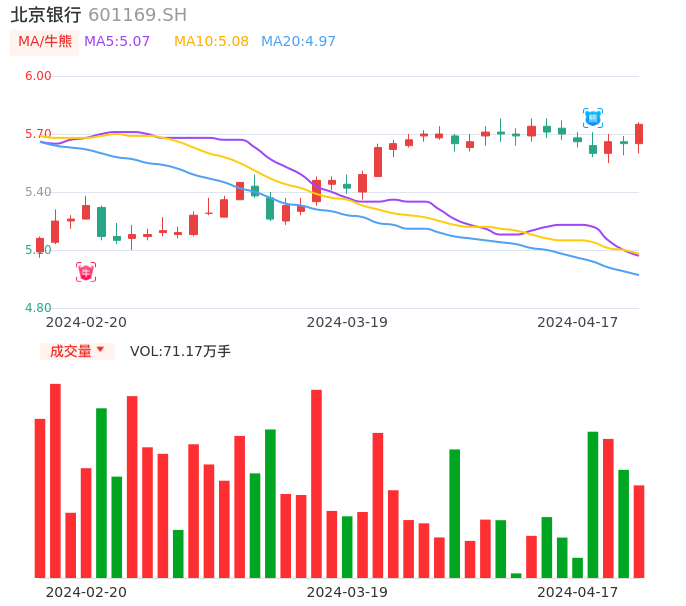Click the 2024-02-20 date on price chart
The height and width of the screenshot is (606, 686).
(86, 322)
